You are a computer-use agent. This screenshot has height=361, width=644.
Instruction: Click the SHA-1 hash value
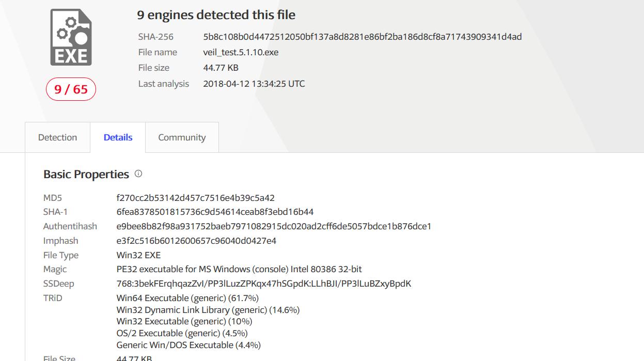click(215, 212)
